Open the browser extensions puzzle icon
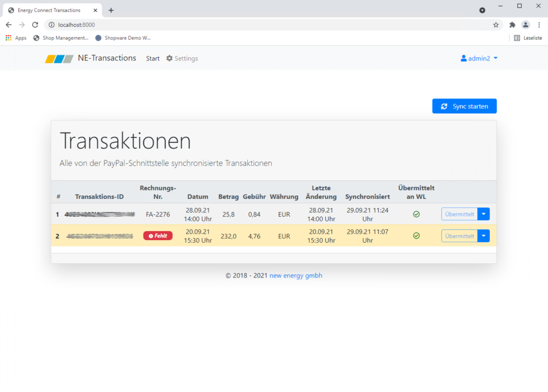Screen dimensions: 548x392 [x=512, y=25]
